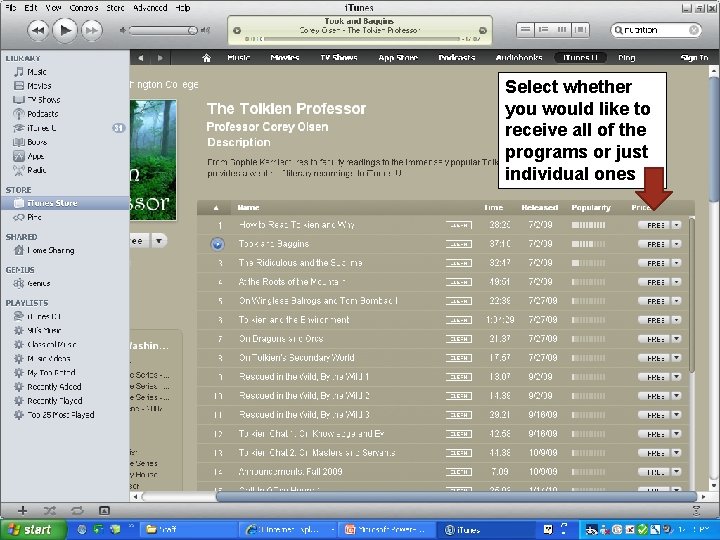Open the Ping tab
Viewport: 720px width, 540px height.
[626, 58]
